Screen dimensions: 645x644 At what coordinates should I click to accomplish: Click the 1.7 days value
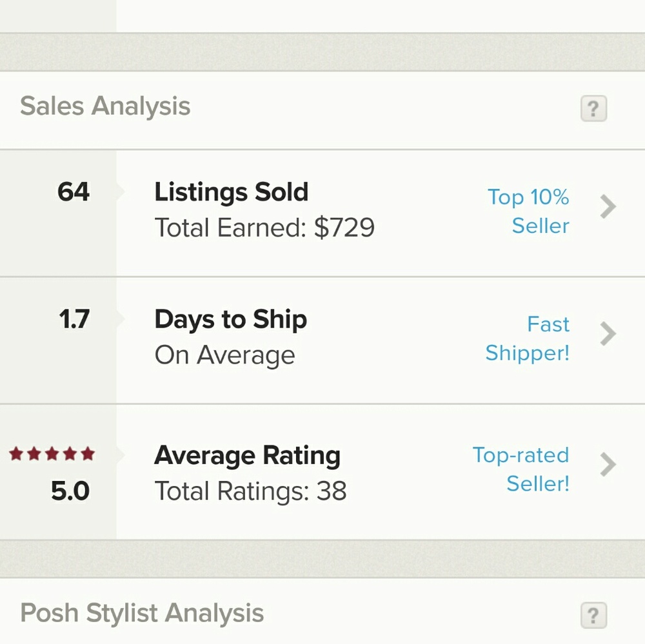pos(74,319)
